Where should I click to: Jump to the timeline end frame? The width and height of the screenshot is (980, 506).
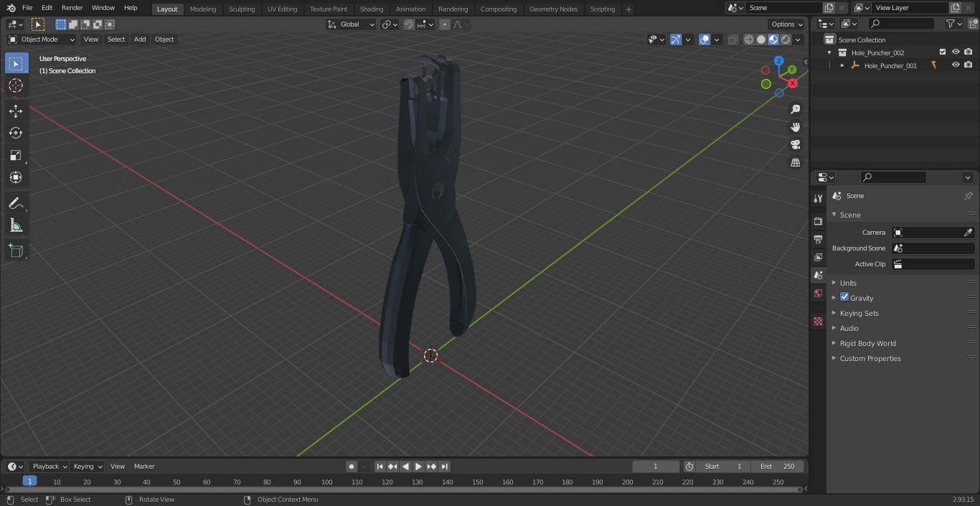click(x=445, y=467)
